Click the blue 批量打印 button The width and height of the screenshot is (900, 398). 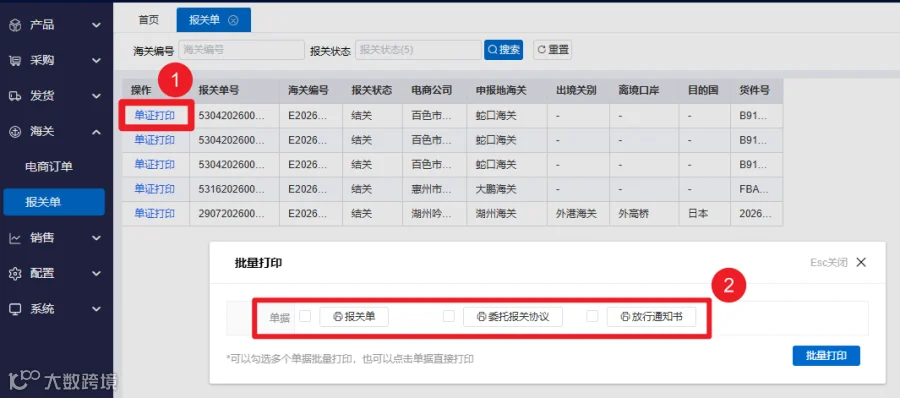(826, 356)
